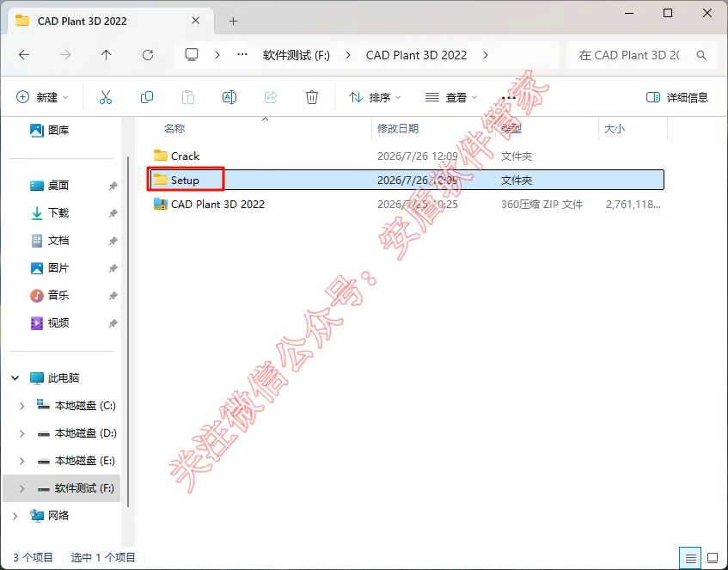Viewport: 728px width, 570px height.
Task: Sort by the 名称 column header
Action: 174,129
